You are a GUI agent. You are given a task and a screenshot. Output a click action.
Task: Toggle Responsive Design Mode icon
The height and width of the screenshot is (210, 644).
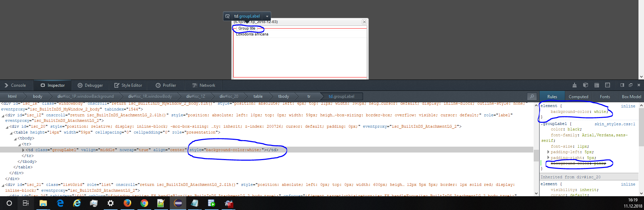608,85
